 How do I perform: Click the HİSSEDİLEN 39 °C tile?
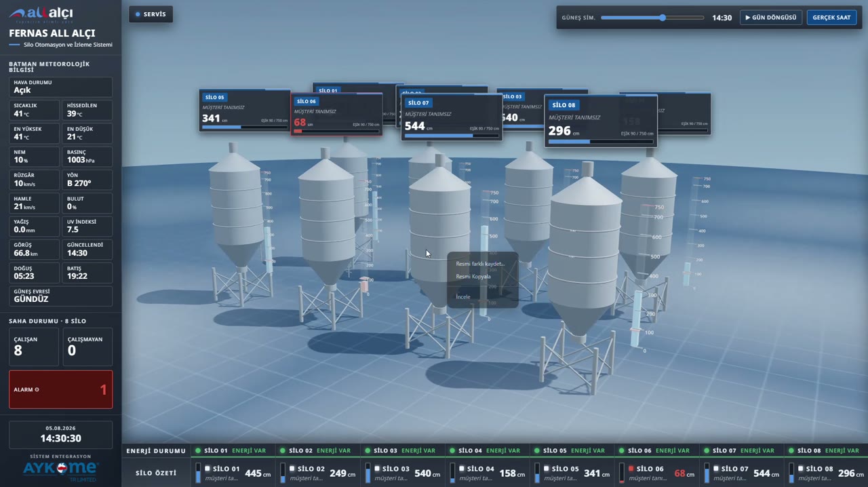87,110
